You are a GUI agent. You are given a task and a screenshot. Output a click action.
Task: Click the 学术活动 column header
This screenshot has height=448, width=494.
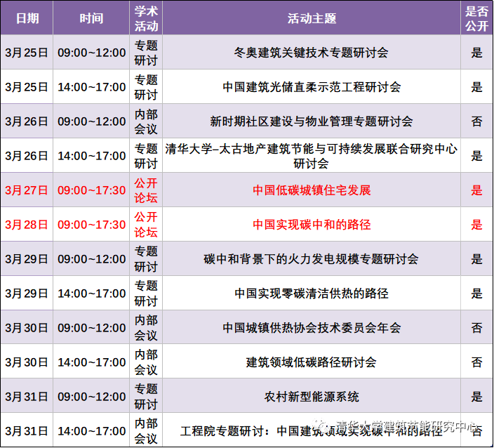[146, 18]
